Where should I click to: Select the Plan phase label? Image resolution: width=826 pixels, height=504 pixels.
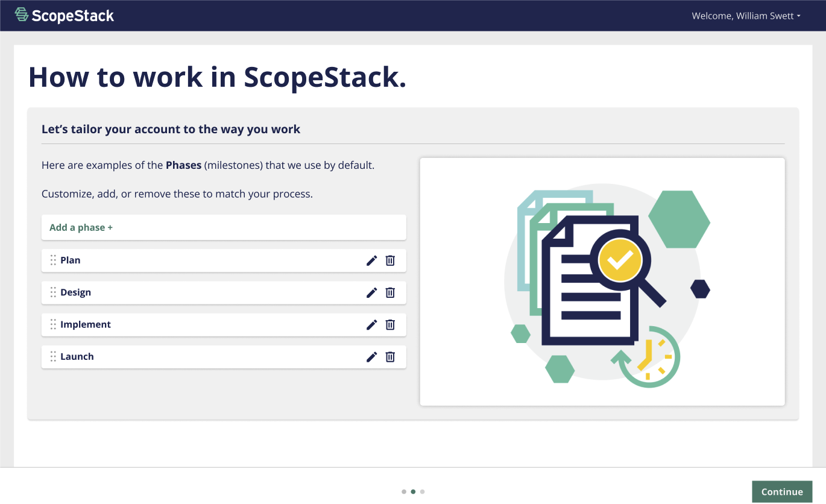pyautogui.click(x=71, y=260)
